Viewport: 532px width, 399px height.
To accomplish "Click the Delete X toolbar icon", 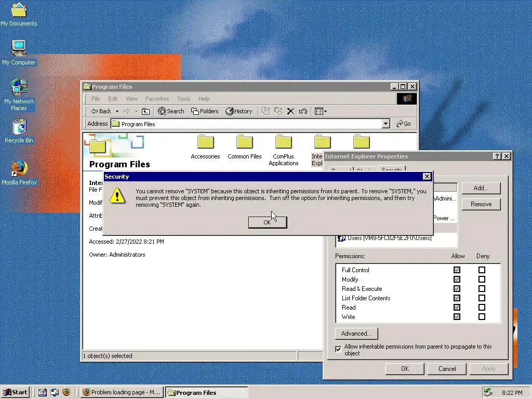I will tap(290, 111).
